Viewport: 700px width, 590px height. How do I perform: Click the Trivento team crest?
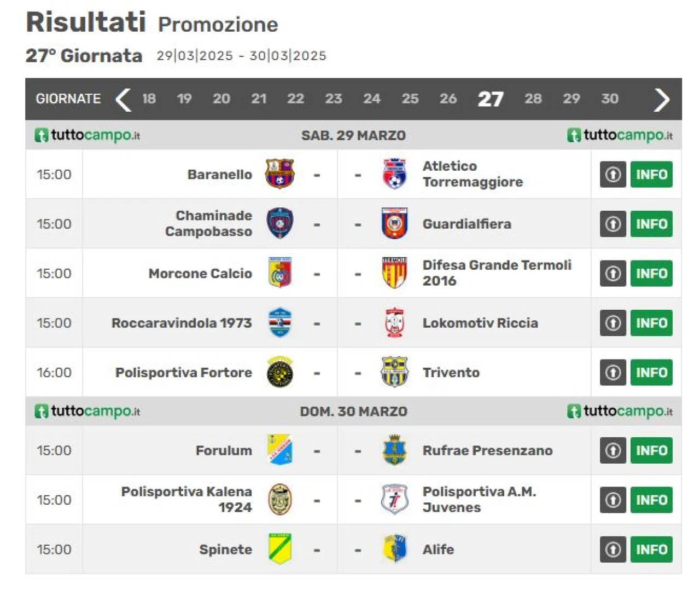394,372
